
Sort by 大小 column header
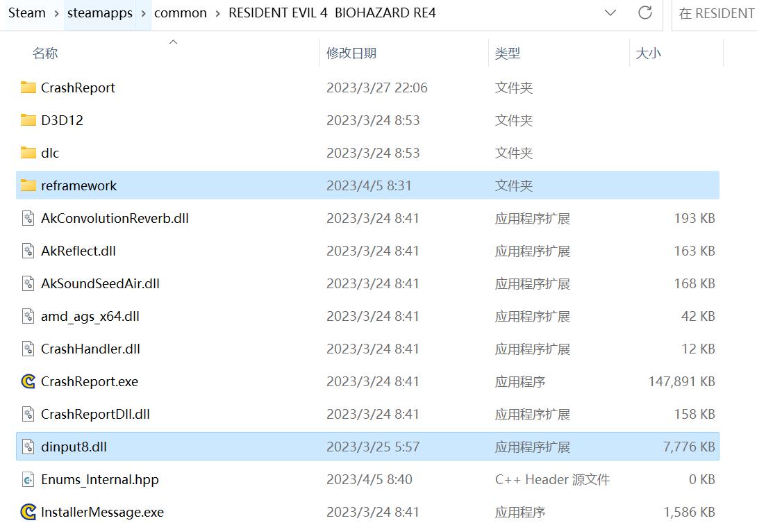click(x=649, y=53)
